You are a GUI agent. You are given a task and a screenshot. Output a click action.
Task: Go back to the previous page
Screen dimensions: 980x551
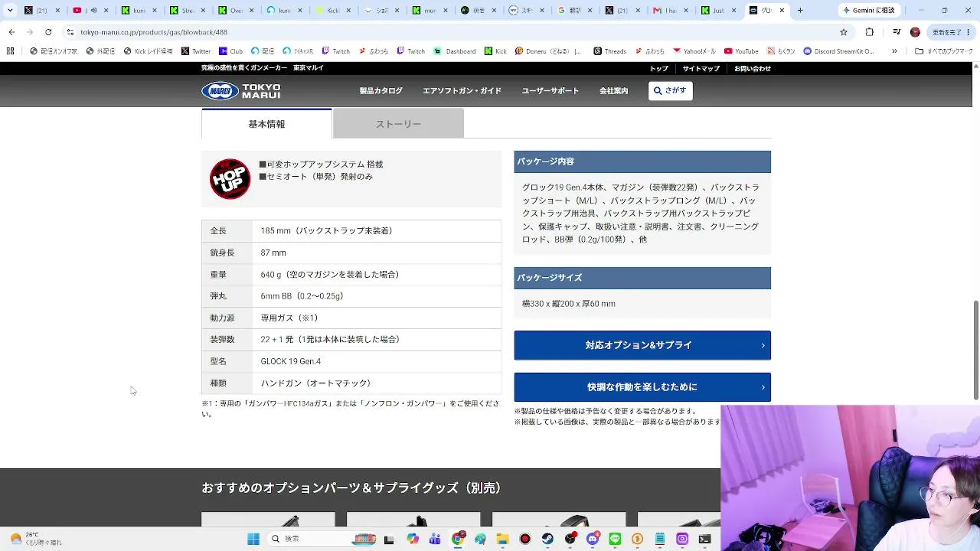click(11, 32)
